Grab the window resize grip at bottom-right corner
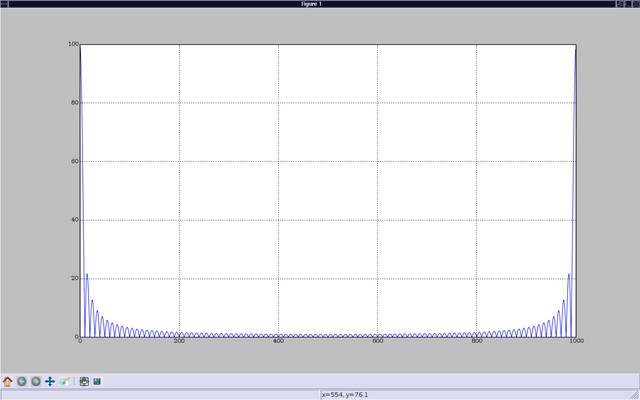This screenshot has width=640, height=400. click(x=635, y=395)
